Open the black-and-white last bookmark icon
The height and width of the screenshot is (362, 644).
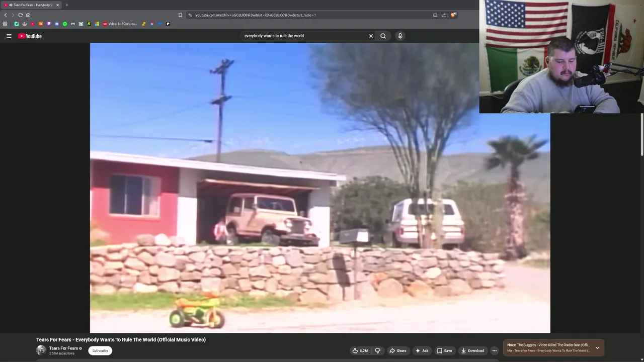tap(168, 24)
